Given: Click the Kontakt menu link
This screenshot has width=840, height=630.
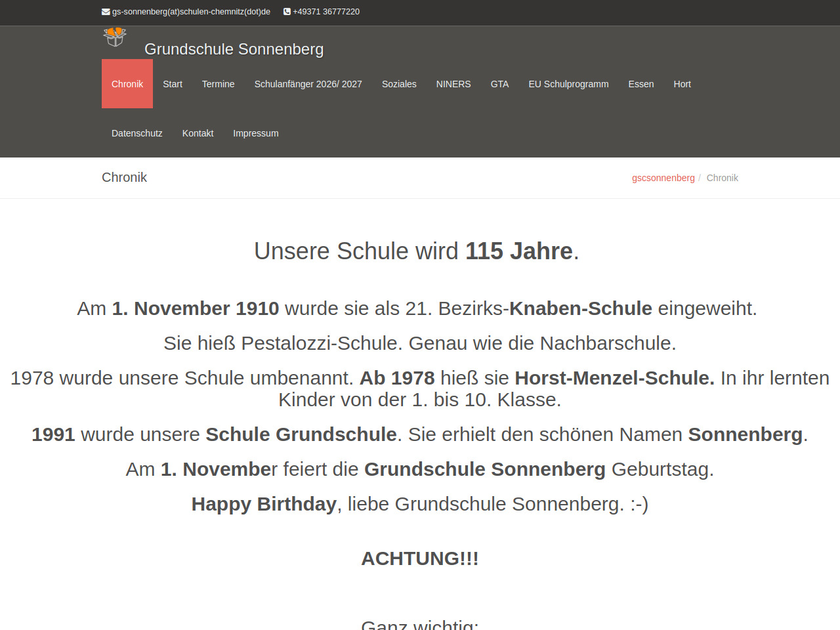Looking at the screenshot, I should pos(198,133).
